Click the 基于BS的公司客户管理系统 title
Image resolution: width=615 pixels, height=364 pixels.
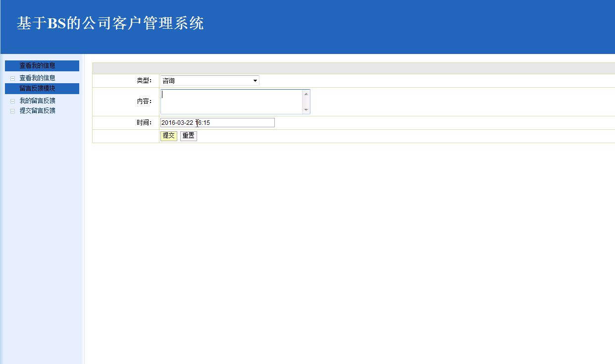(110, 23)
